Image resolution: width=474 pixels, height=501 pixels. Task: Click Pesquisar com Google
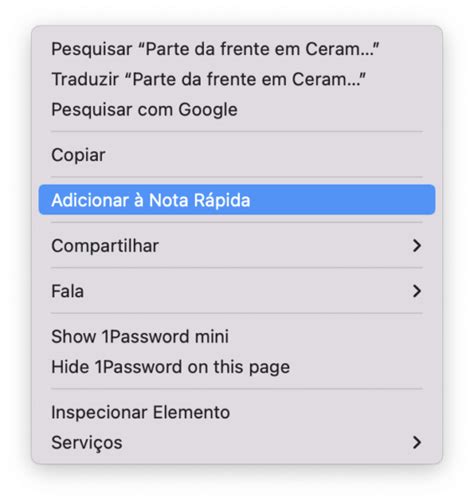click(237, 110)
